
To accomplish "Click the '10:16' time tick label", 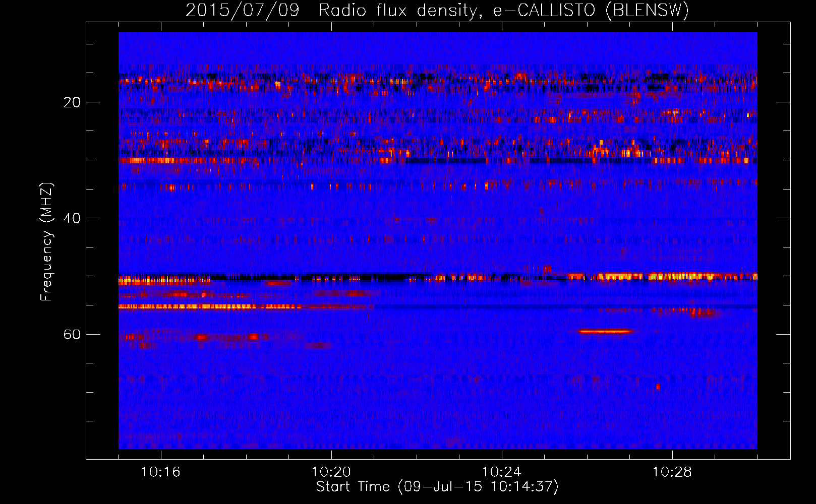I will point(160,472).
